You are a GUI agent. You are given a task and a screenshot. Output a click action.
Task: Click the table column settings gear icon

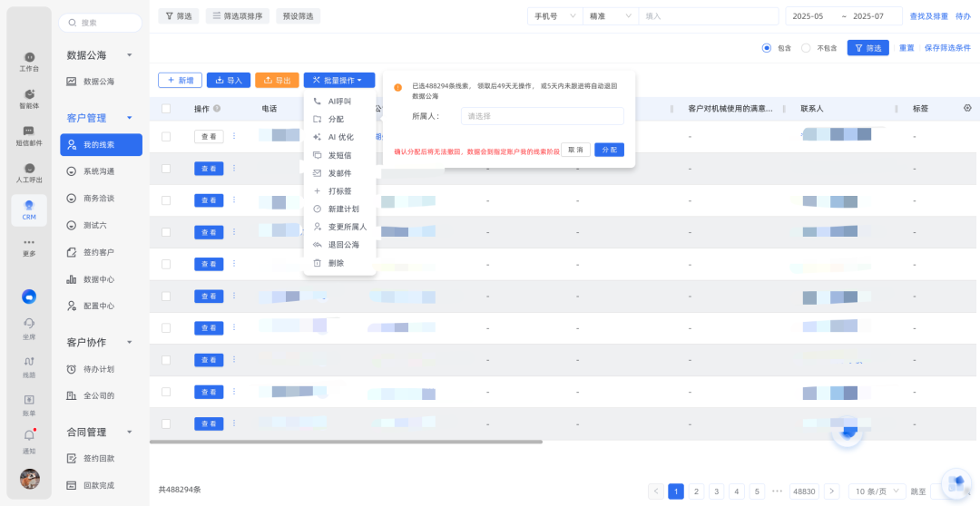click(967, 108)
